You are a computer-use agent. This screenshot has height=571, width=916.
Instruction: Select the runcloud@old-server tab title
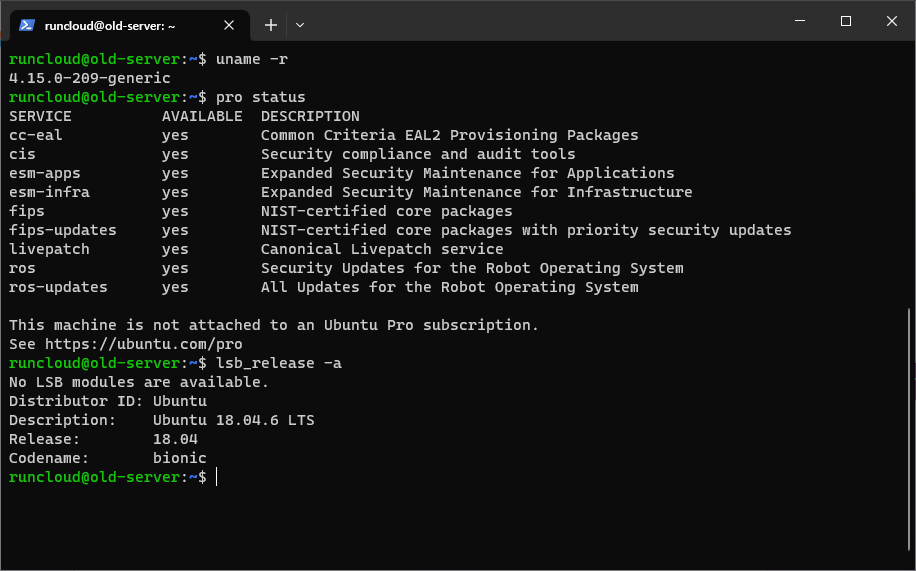click(110, 26)
